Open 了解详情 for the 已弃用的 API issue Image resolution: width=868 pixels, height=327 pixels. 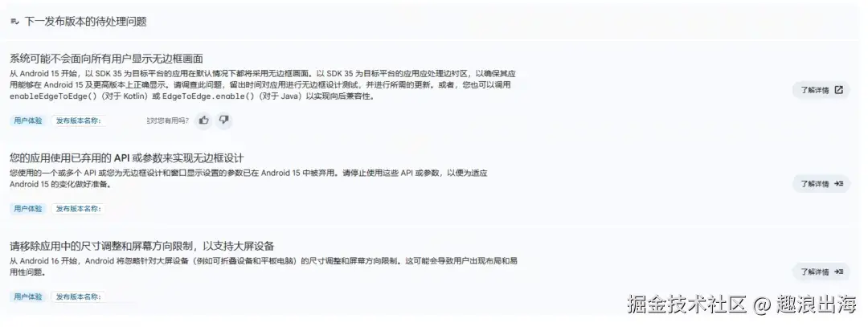821,184
